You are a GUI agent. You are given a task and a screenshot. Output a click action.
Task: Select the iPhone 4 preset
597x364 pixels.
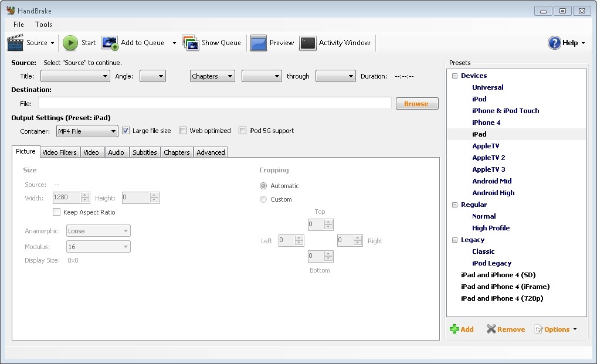486,123
